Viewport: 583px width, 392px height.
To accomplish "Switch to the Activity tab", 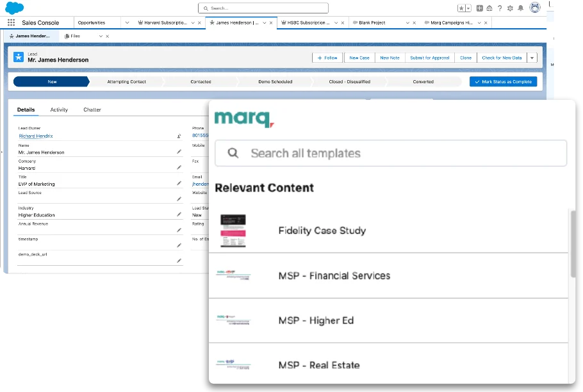I will click(59, 110).
